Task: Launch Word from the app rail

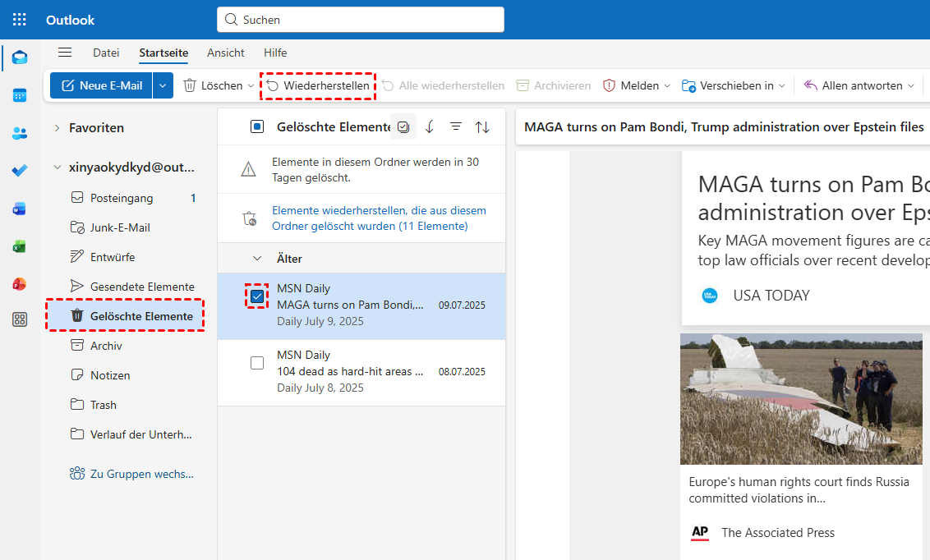Action: 20,209
